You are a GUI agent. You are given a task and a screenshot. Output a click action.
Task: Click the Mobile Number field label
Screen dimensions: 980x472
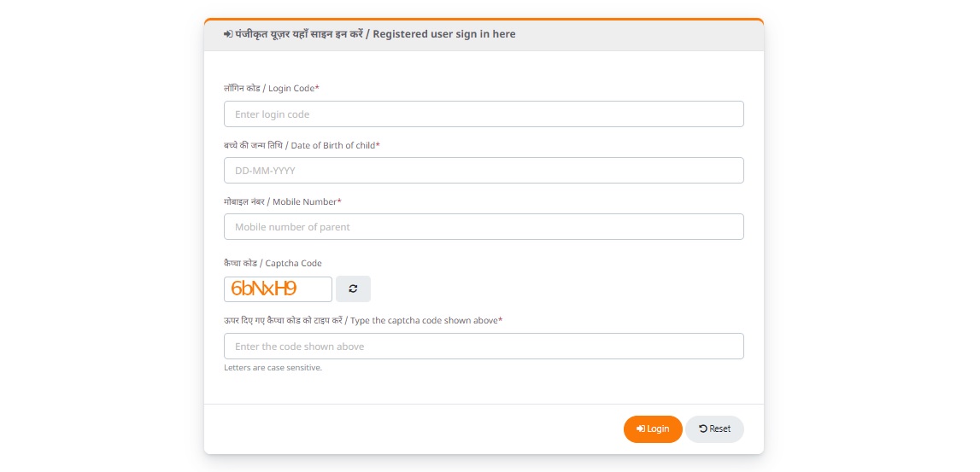coord(280,201)
